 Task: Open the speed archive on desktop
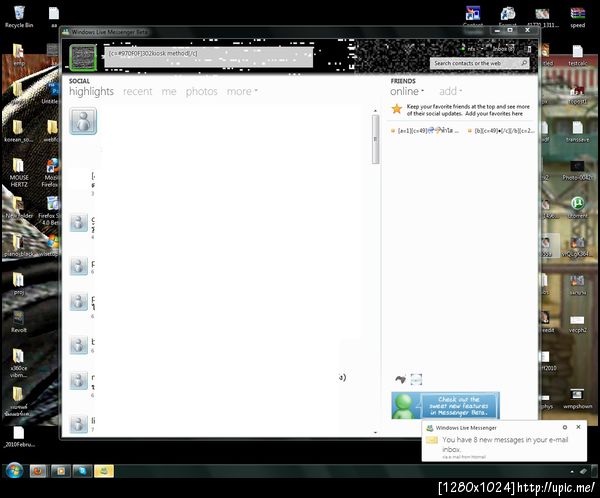(577, 18)
